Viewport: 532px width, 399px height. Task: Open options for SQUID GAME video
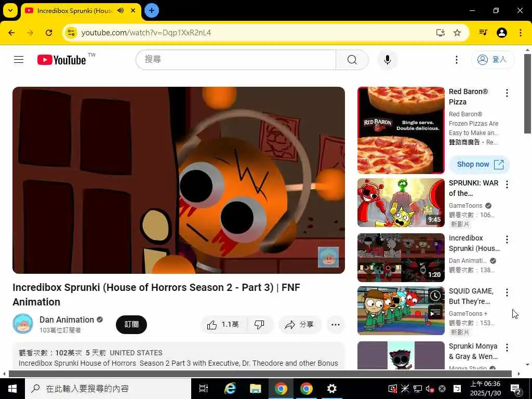pos(507,292)
